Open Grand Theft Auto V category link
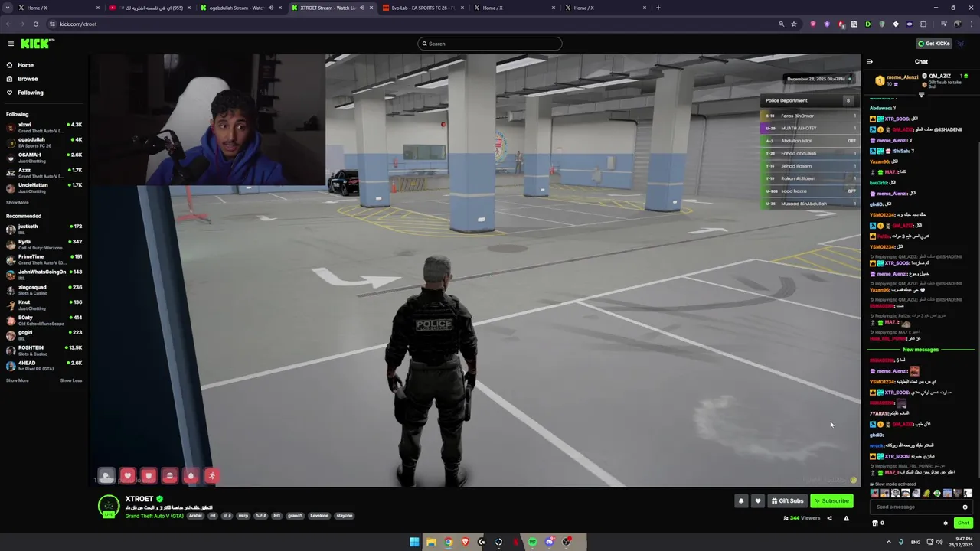The height and width of the screenshot is (551, 980). (x=154, y=516)
